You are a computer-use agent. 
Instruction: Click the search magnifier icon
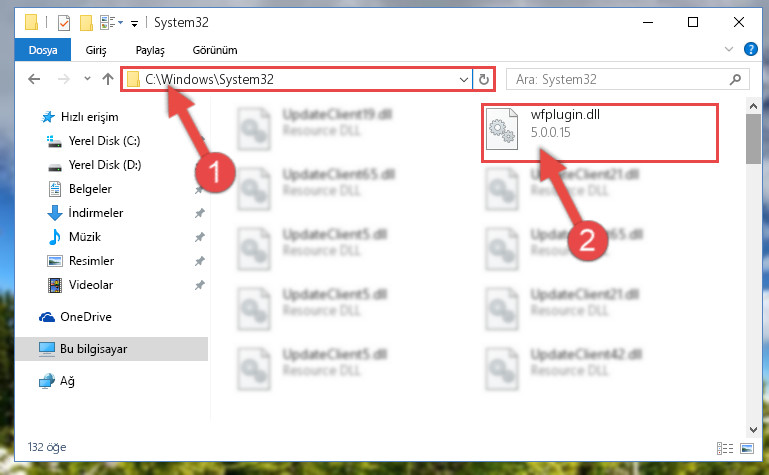(x=735, y=79)
